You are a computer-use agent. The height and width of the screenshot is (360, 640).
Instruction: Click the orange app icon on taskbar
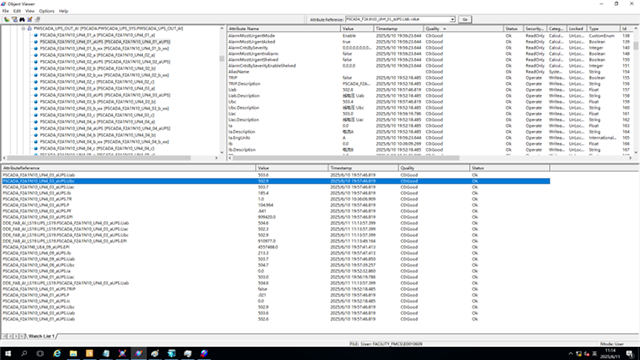tap(89, 353)
